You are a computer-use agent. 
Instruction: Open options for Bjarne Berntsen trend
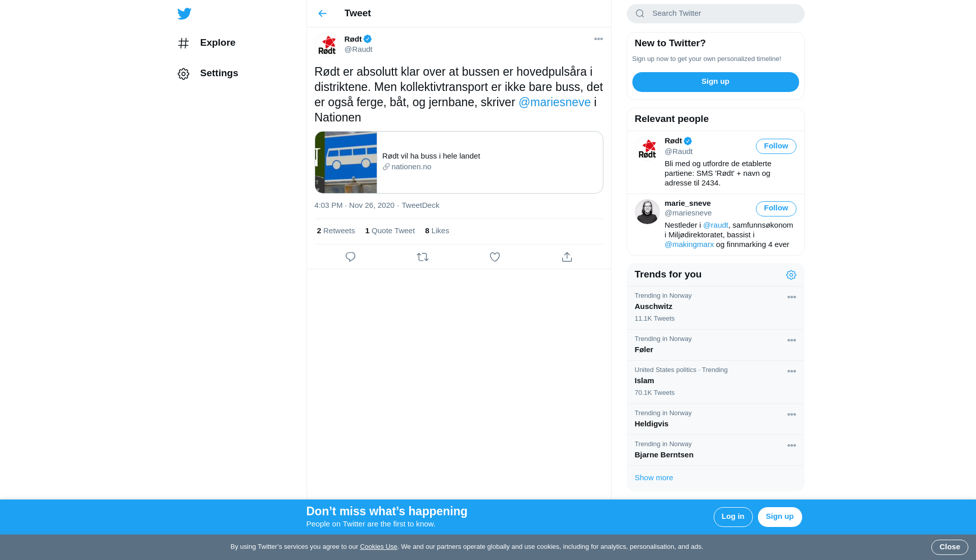coord(791,446)
